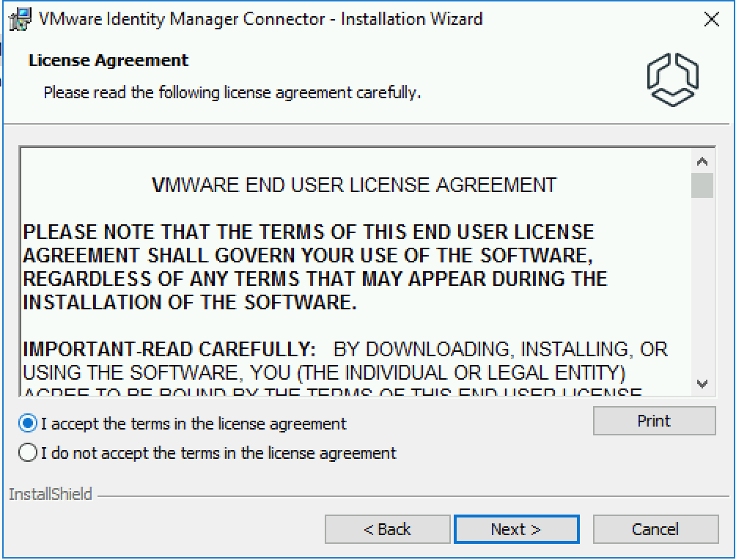Click the InstallShield label
Viewport: 736px width, 560px height.
pyautogui.click(x=51, y=494)
